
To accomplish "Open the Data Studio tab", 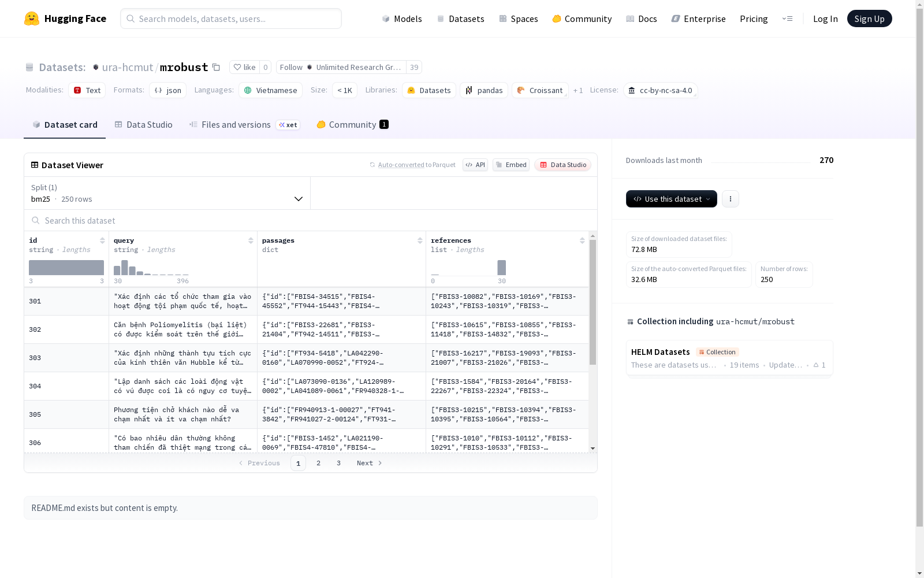I will coord(144,125).
